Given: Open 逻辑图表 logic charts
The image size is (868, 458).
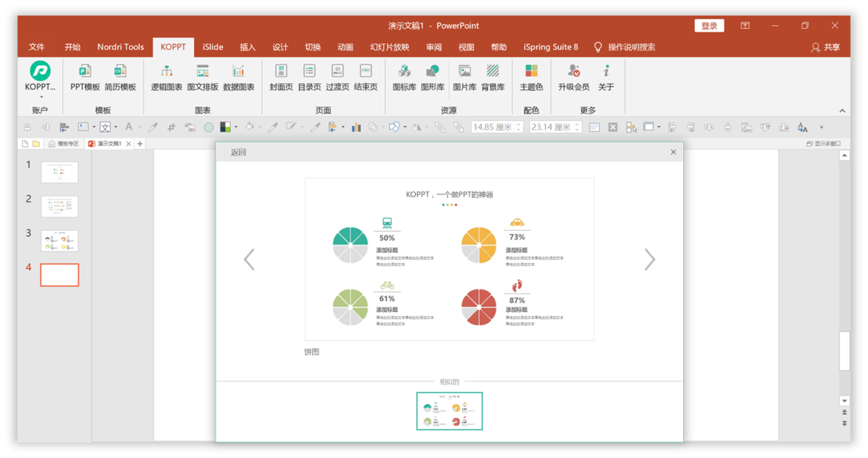Looking at the screenshot, I should click(167, 77).
